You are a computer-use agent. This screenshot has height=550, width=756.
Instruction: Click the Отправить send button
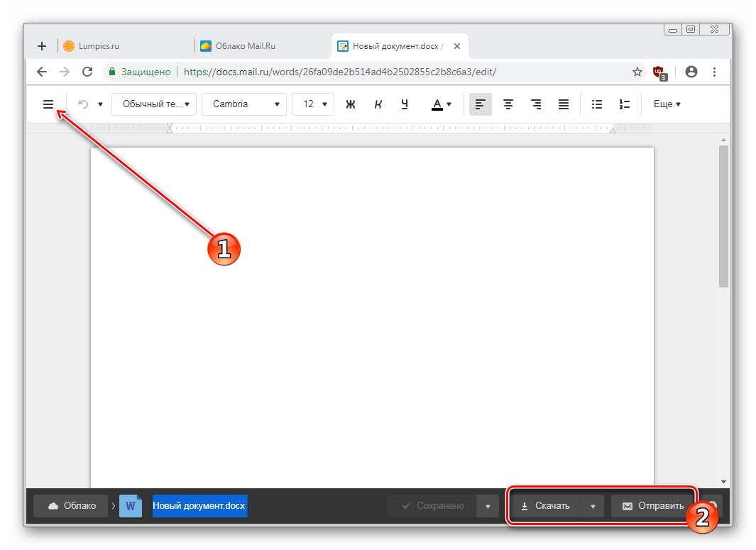tap(652, 506)
